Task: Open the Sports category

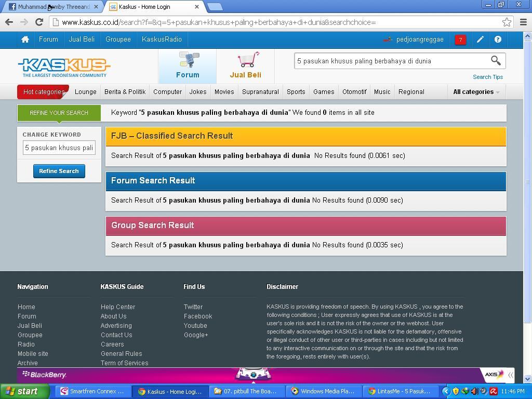Action: [296, 92]
